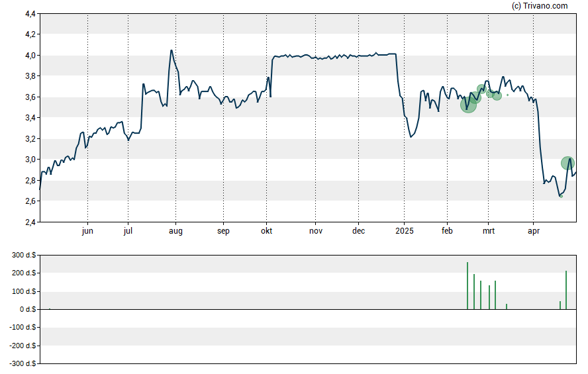This screenshot has width=588, height=374.
Task: Click the 4,4 price axis label
Action: (x=30, y=14)
